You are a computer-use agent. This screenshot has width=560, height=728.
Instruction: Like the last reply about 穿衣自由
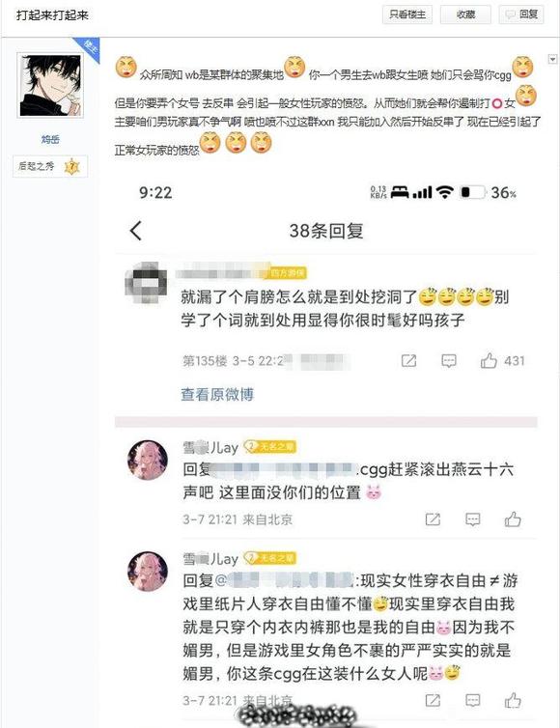pyautogui.click(x=513, y=700)
